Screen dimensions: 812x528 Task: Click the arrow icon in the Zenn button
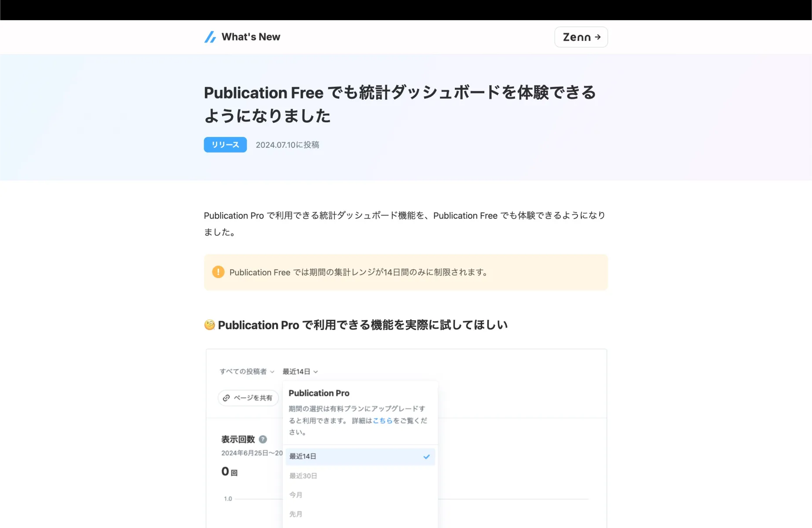point(598,37)
